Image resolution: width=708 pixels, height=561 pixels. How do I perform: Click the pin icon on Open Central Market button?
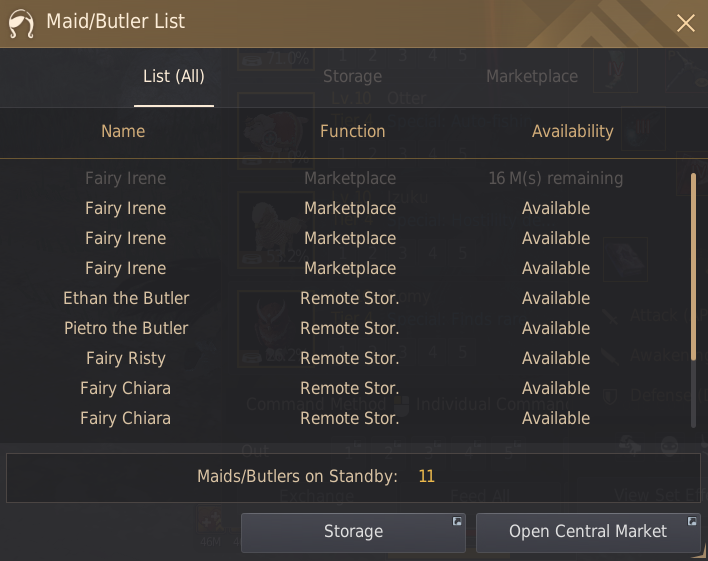point(692,521)
